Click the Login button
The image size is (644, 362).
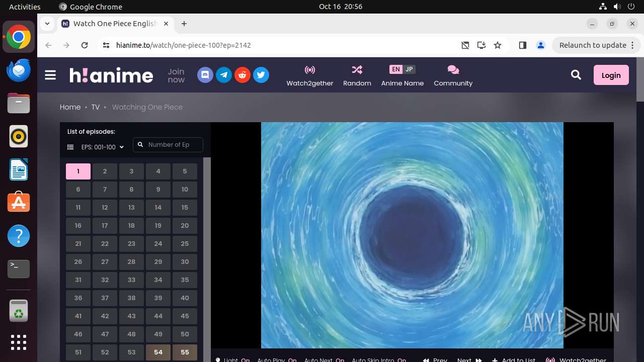pos(611,75)
